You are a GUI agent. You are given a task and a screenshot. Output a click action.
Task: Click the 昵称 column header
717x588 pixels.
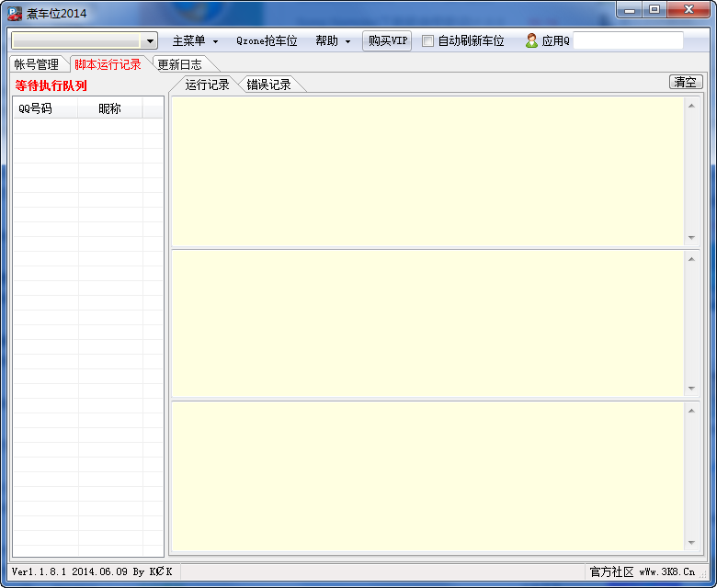[109, 108]
